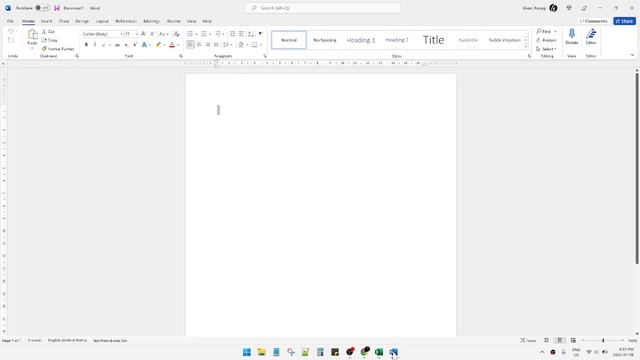
Task: Toggle subscript formatting
Action: click(x=126, y=44)
